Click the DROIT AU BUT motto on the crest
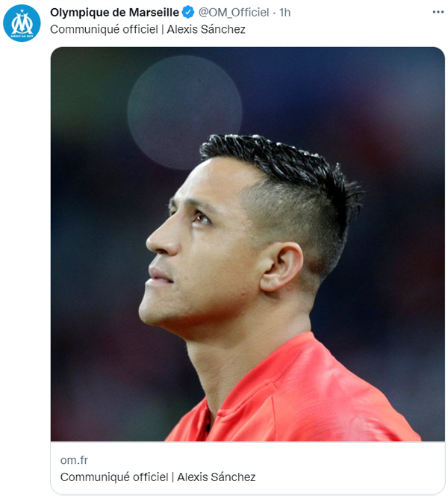The height and width of the screenshot is (496, 448). tap(22, 36)
